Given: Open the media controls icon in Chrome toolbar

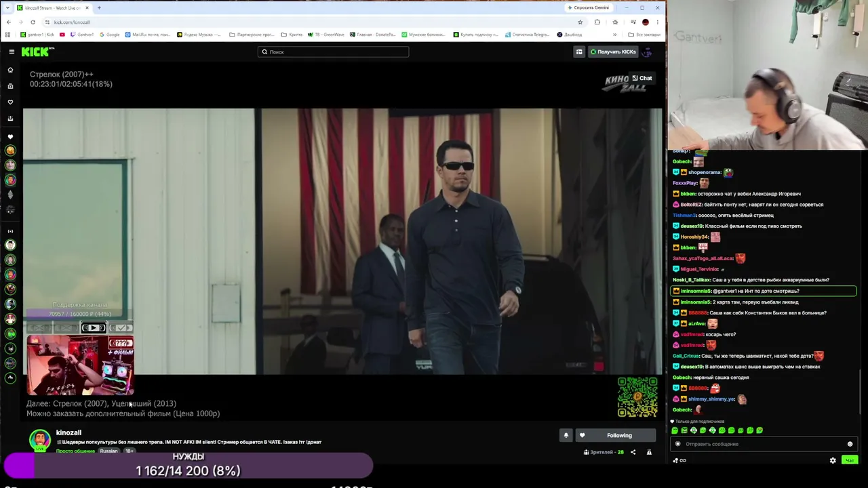Looking at the screenshot, I should click(x=633, y=22).
